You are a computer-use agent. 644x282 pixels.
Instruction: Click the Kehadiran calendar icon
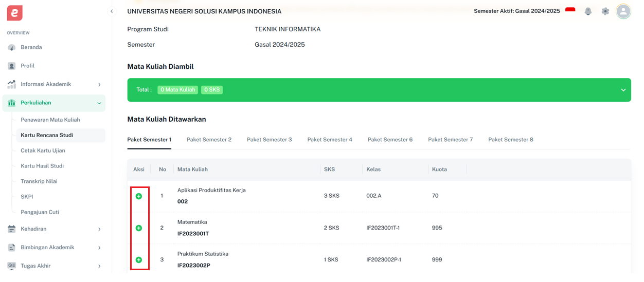pos(12,229)
